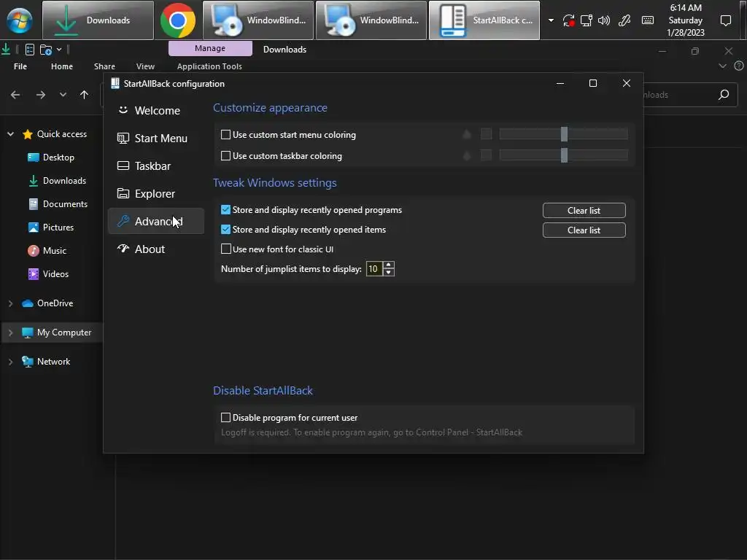The height and width of the screenshot is (560, 747).
Task: Check Disable program for current user
Action: (226, 418)
